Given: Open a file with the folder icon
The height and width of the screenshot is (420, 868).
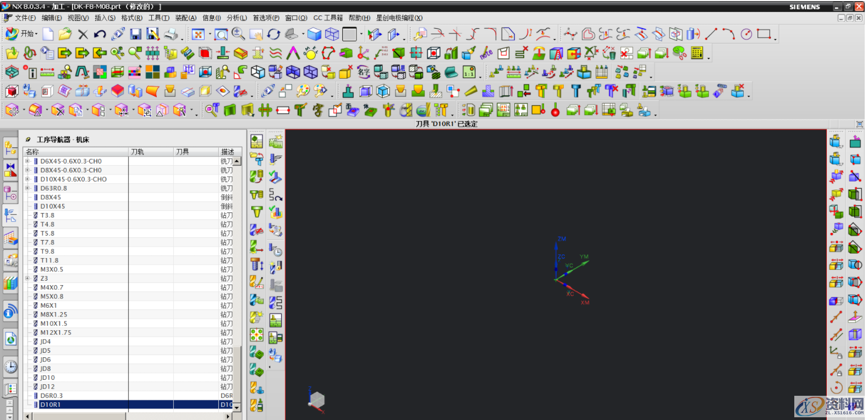Looking at the screenshot, I should tap(65, 34).
